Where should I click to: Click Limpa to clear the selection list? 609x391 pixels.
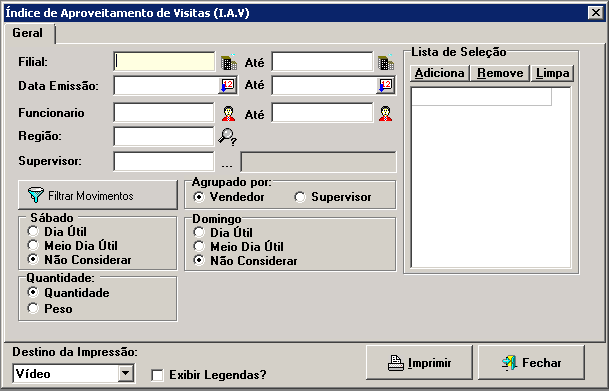tap(552, 73)
